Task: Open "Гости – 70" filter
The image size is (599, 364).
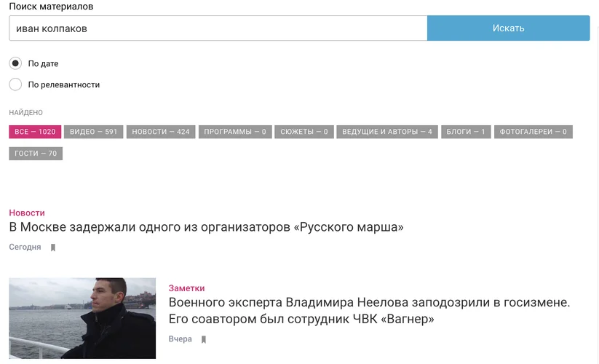Action: coord(36,154)
